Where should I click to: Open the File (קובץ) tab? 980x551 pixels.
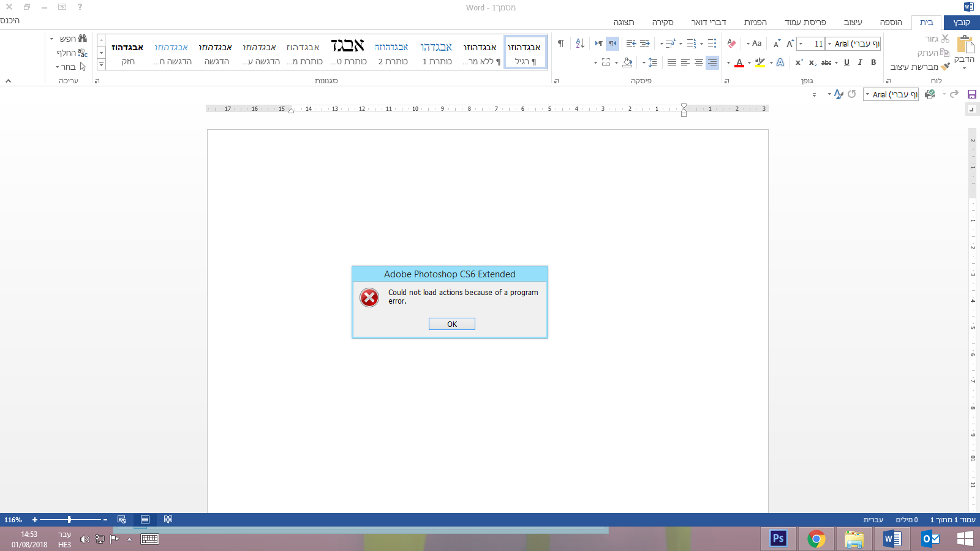pyautogui.click(x=962, y=23)
